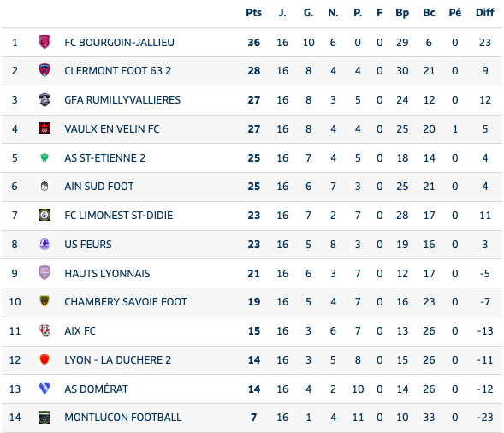Open the HAUTS LYONNAIS team link

[107, 273]
